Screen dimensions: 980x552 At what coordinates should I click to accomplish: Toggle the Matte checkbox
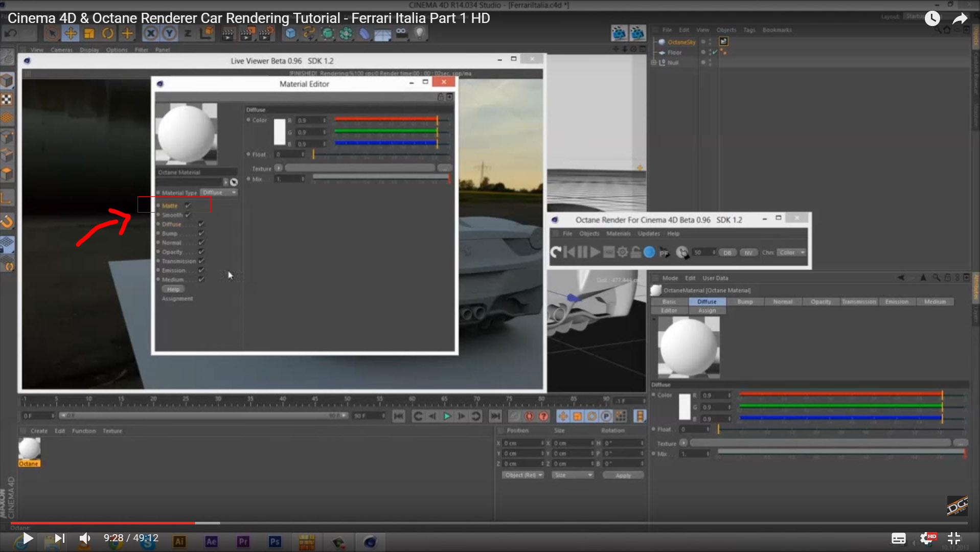coord(188,205)
